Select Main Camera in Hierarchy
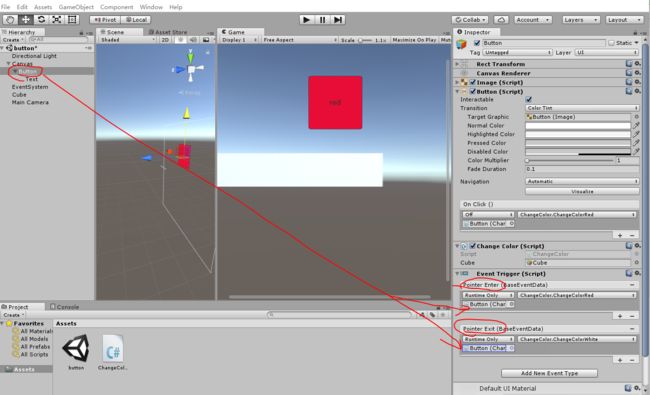Screen dimensions: 650x395 [30, 102]
